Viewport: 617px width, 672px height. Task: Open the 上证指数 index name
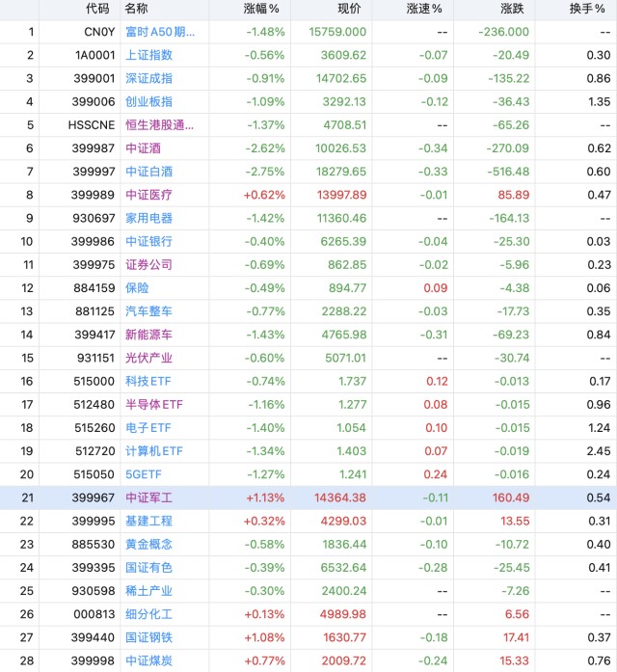coord(149,55)
